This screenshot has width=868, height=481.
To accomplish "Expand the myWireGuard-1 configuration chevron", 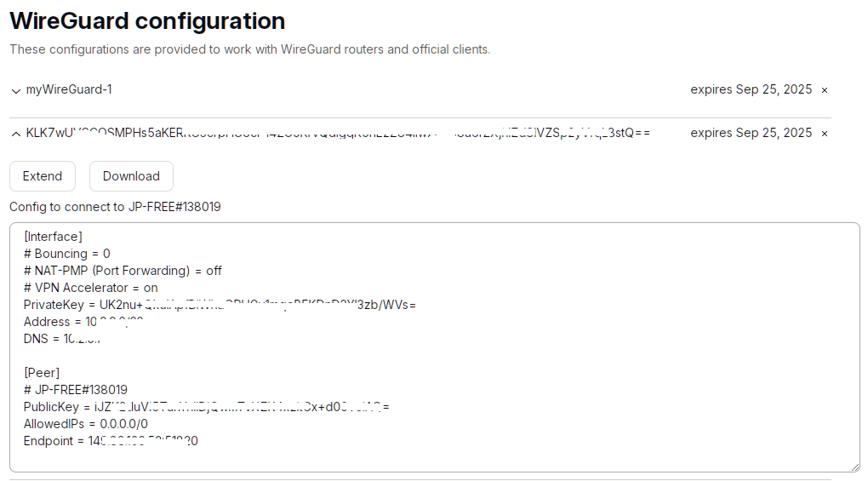I will point(16,90).
